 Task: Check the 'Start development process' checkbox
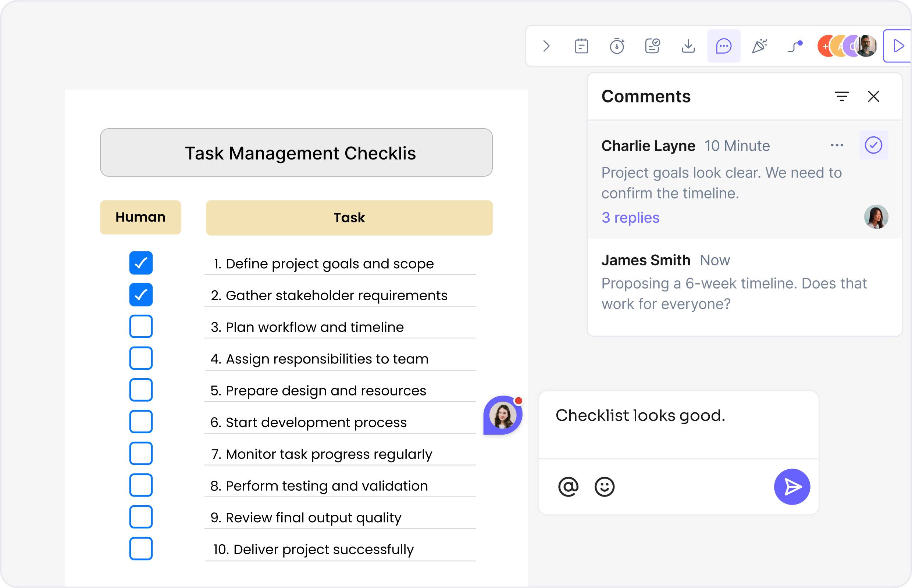(140, 421)
